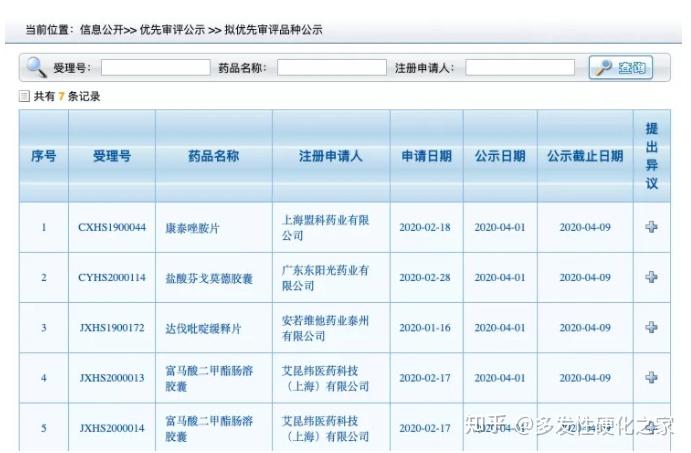Click applicant 广东东阳光药业有限公司

pyautogui.click(x=326, y=278)
